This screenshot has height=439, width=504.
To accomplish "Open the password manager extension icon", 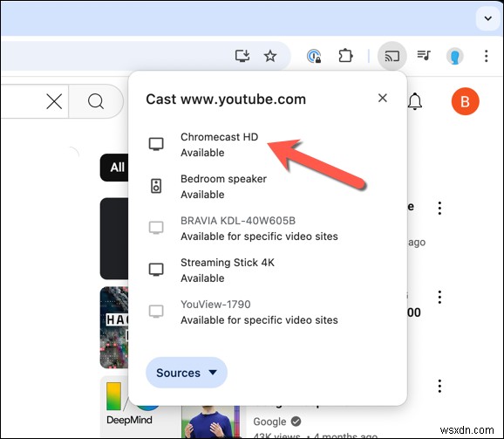I will pyautogui.click(x=314, y=56).
